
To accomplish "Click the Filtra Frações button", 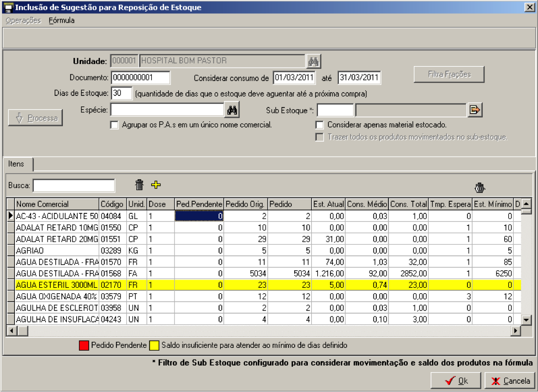I will 449,74.
